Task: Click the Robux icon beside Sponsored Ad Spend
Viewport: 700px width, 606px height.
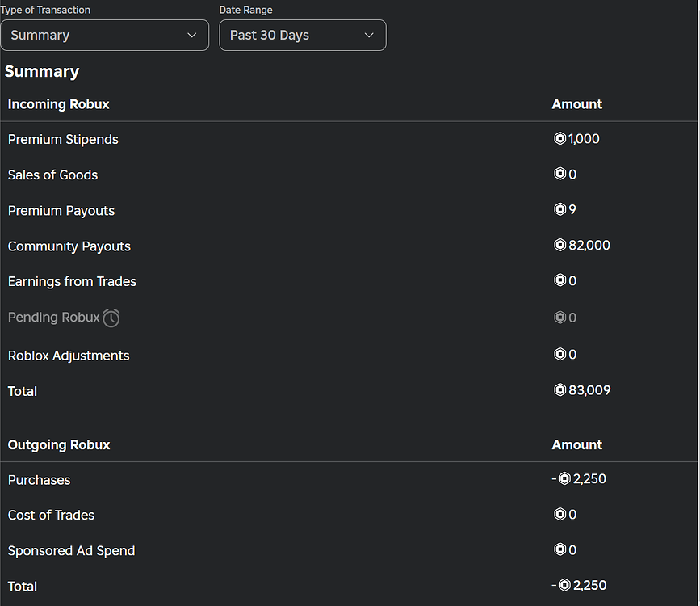Action: 560,549
